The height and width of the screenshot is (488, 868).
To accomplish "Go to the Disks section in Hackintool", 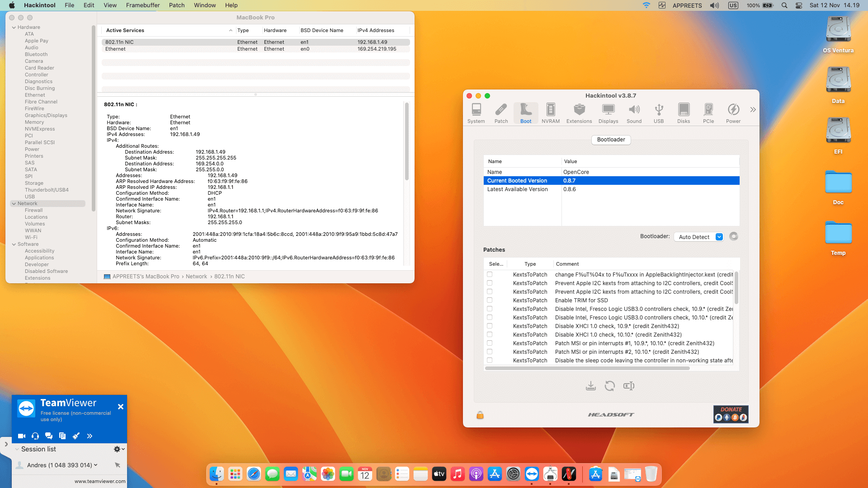I will [x=684, y=113].
